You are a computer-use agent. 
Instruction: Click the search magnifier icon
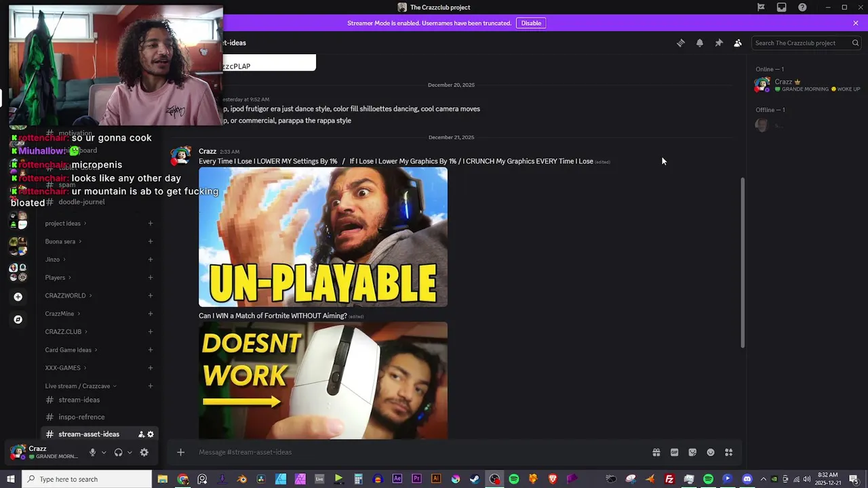click(x=855, y=43)
